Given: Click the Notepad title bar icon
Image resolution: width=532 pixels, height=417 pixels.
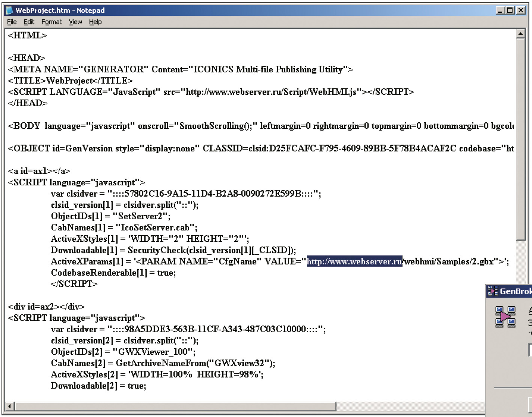Looking at the screenshot, I should tap(9, 10).
